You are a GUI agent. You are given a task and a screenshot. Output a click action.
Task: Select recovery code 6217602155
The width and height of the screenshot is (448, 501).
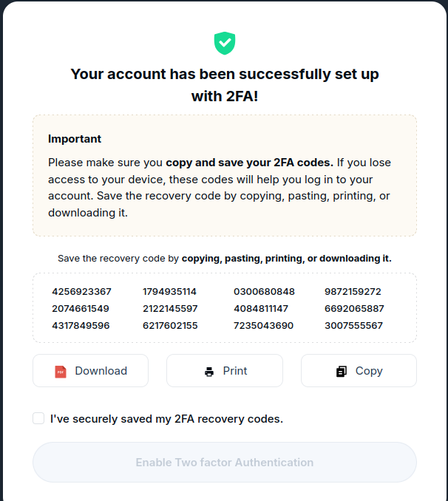170,326
